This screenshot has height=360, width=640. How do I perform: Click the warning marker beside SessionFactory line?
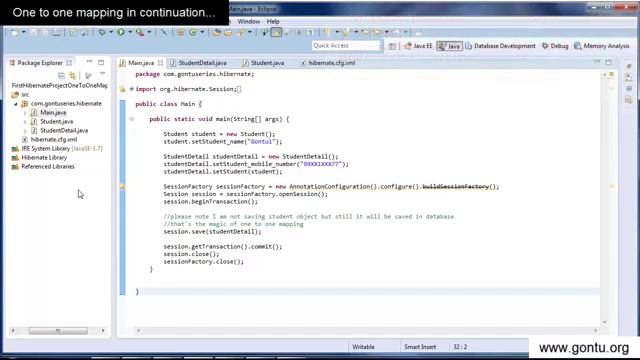click(x=122, y=187)
